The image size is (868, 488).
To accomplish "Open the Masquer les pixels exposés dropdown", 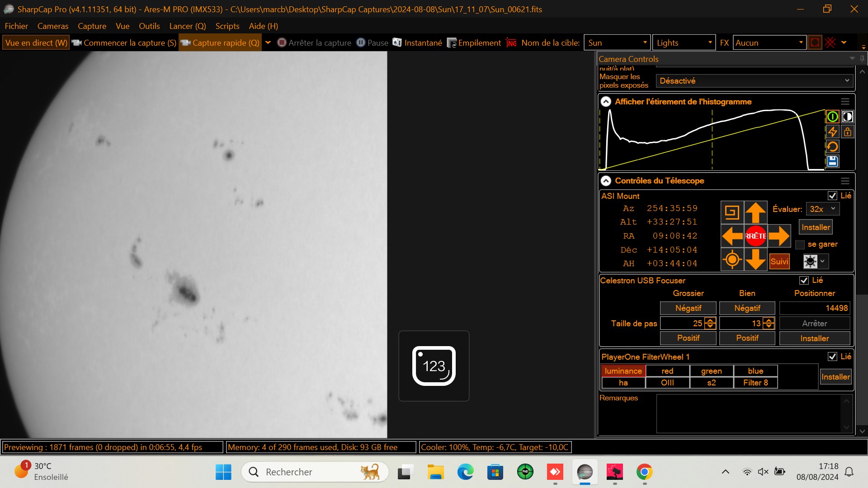I will tap(755, 81).
